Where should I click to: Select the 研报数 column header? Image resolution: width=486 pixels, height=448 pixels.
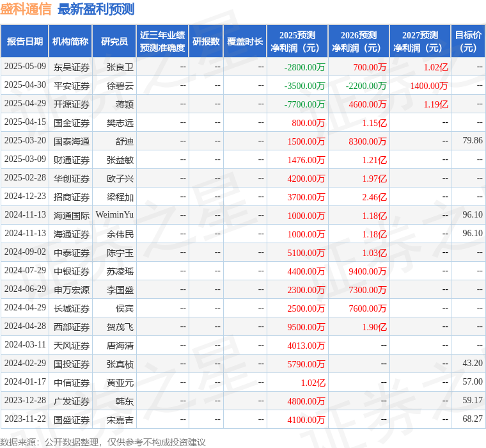(x=205, y=41)
